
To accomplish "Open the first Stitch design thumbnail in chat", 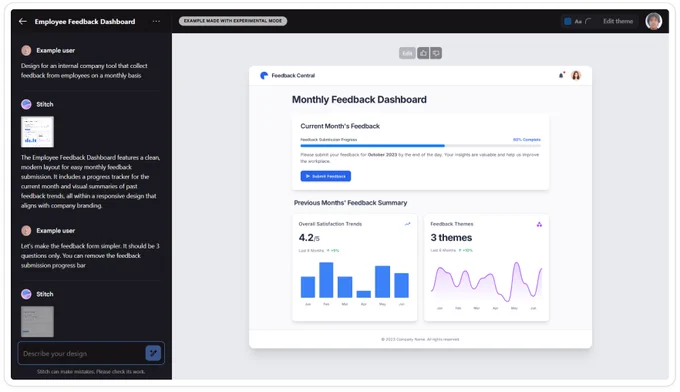I will [37, 132].
